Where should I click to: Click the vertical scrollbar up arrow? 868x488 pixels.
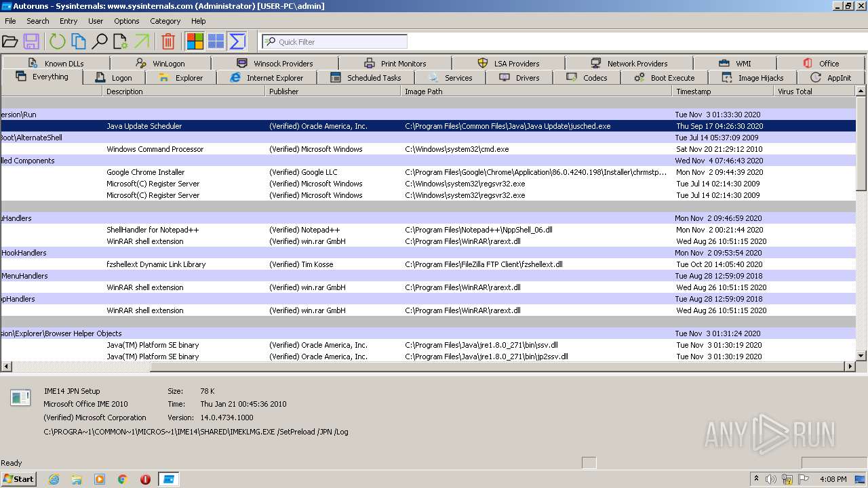tap(861, 91)
